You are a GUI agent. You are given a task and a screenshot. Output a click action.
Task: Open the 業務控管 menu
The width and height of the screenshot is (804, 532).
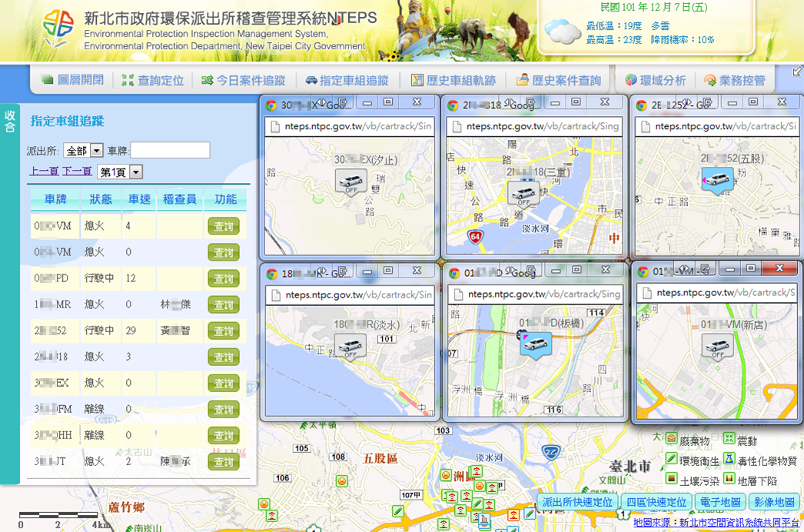(735, 81)
